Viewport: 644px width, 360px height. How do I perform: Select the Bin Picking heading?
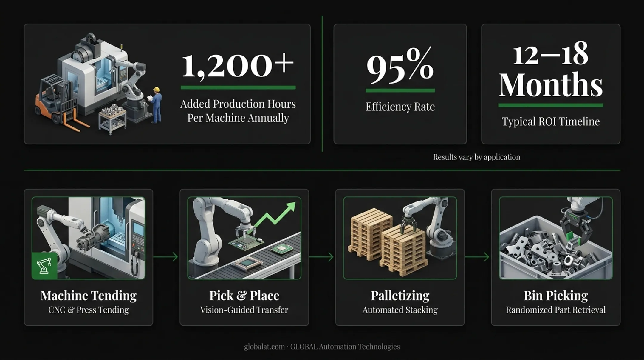click(556, 296)
